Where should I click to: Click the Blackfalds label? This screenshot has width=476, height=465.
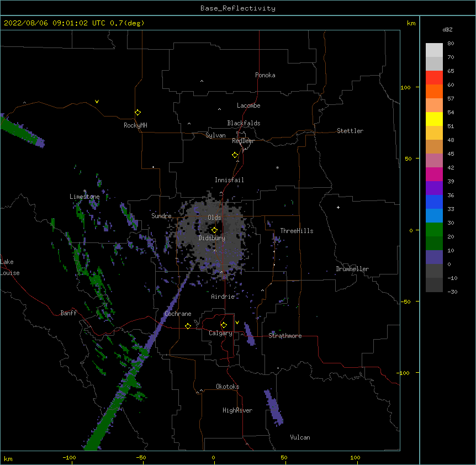point(244,123)
